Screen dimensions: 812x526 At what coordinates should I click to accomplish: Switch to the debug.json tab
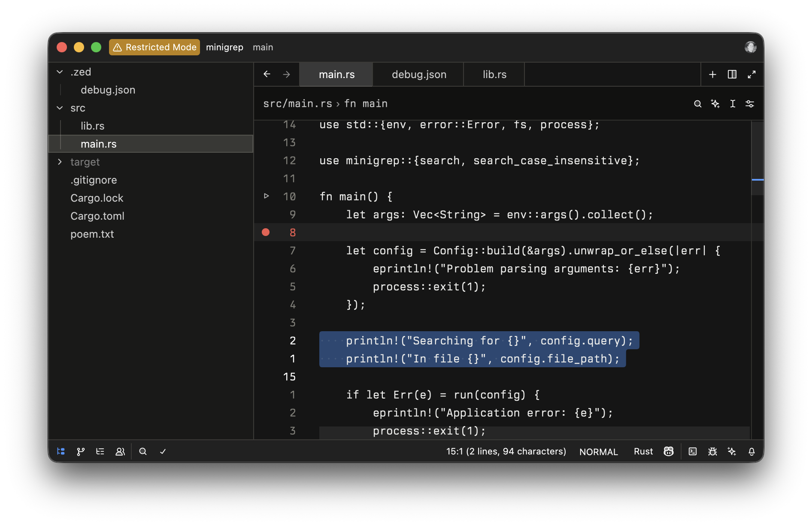click(x=418, y=74)
